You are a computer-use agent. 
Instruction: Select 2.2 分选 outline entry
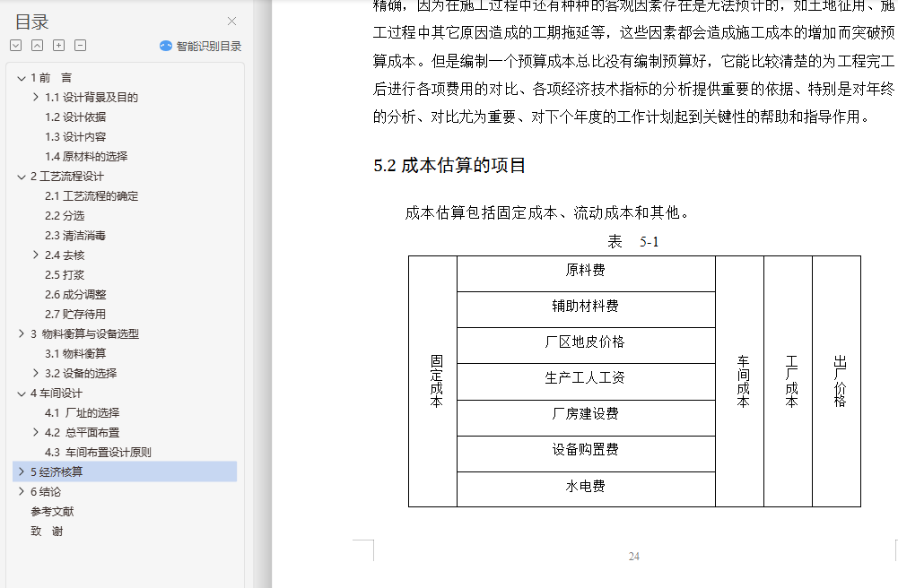coord(65,216)
